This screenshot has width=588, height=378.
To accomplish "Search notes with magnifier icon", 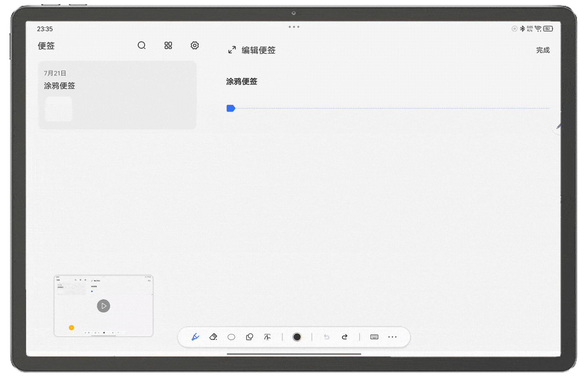I will tap(142, 45).
